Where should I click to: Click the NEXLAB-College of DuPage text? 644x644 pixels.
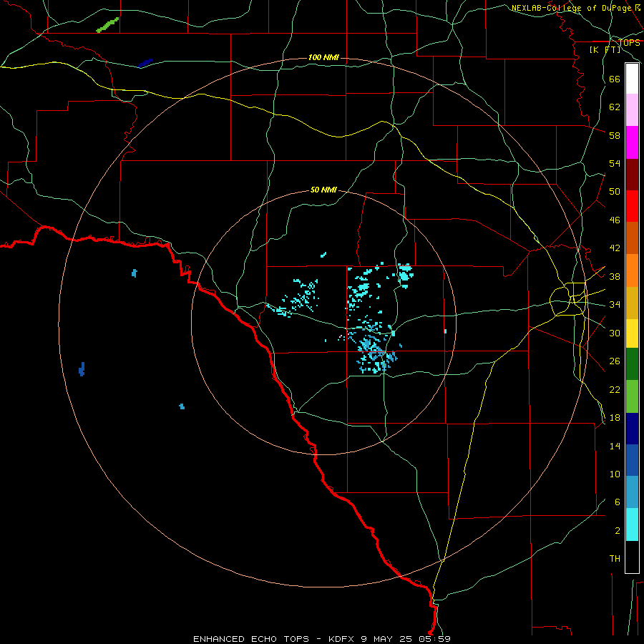point(571,8)
